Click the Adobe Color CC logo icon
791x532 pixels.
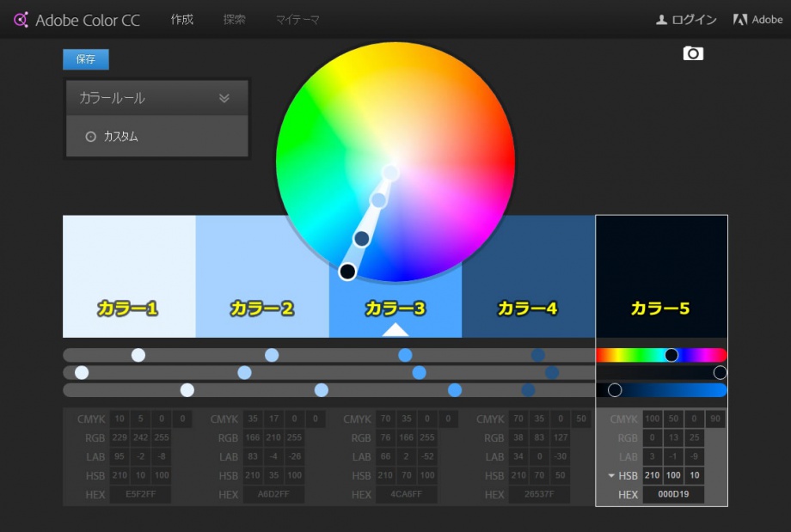[x=21, y=20]
